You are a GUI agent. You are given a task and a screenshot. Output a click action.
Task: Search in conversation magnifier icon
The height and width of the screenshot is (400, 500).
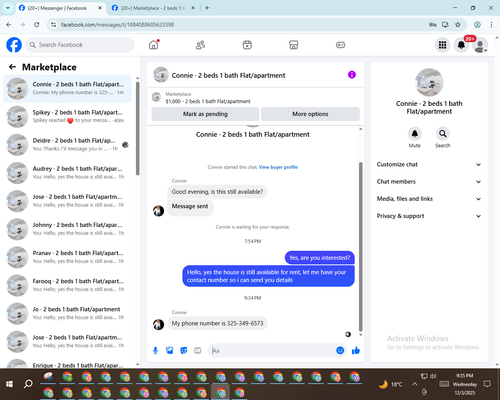[443, 134]
